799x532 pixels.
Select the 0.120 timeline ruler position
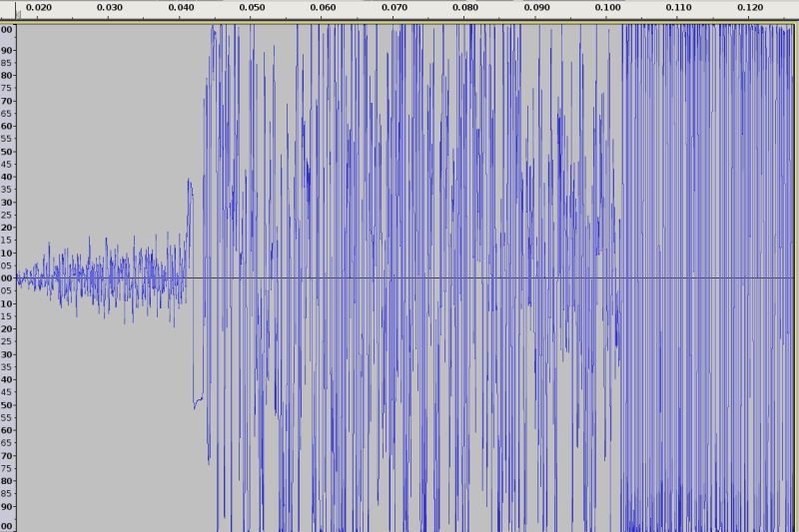(x=749, y=7)
